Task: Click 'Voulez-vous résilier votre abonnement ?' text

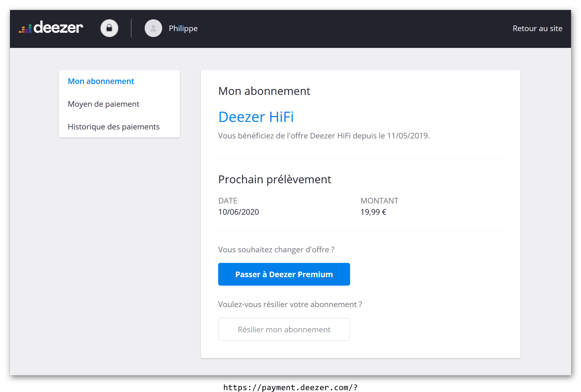Action: (x=290, y=304)
